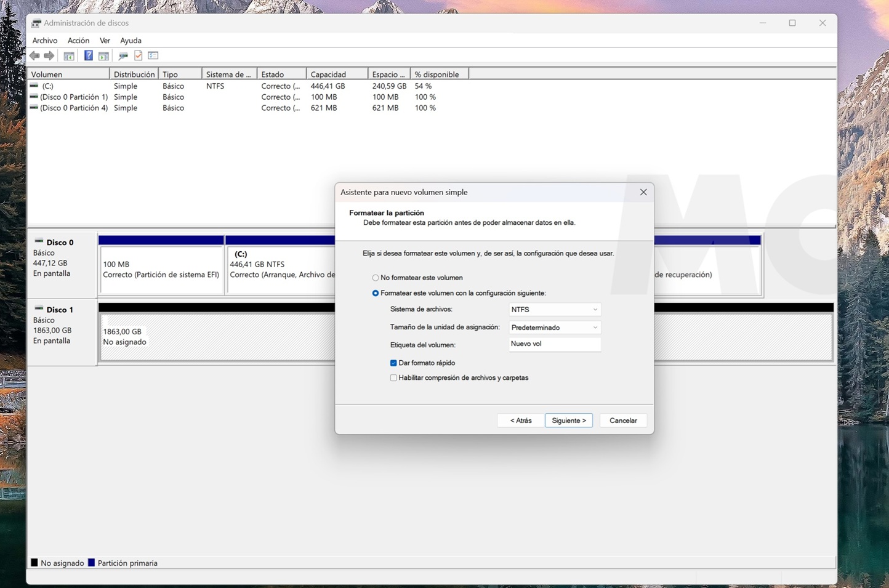This screenshot has height=588, width=889.
Task: Open the 'Sistema de archivos' NTFS dropdown
Action: tap(554, 310)
